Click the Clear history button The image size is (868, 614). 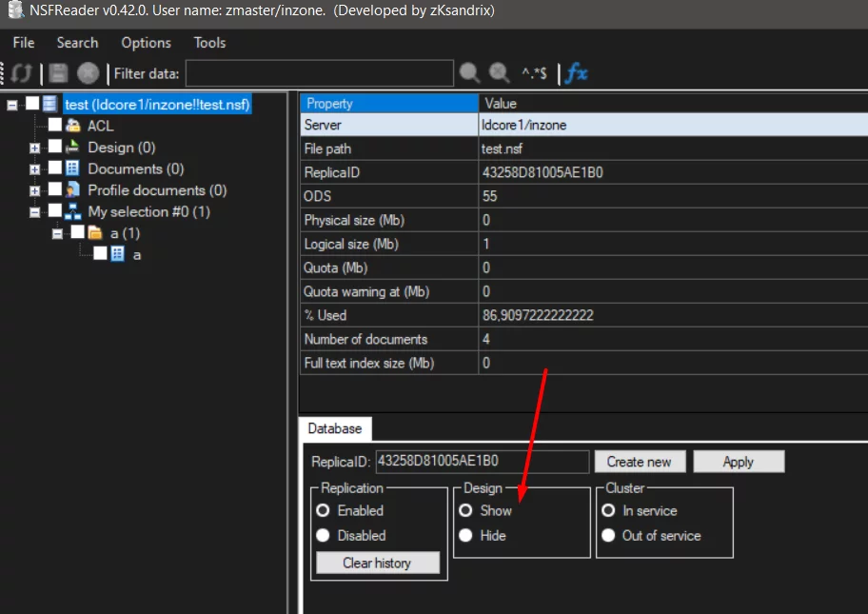coord(378,564)
